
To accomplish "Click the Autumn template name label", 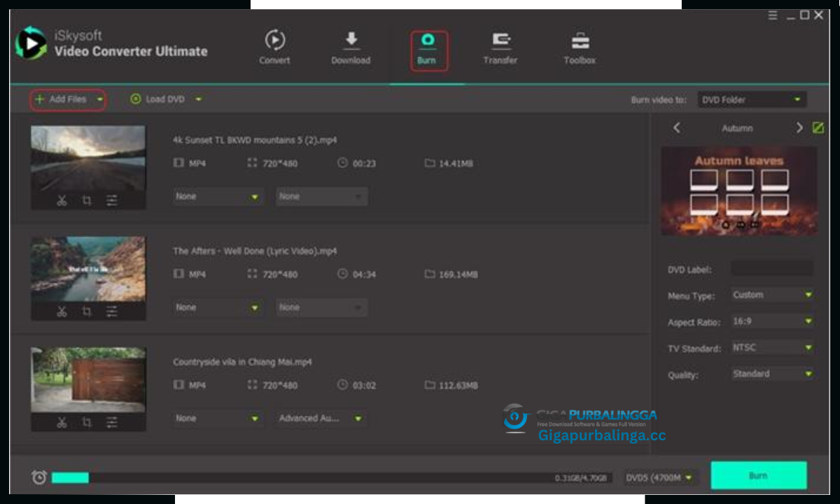I will point(737,129).
